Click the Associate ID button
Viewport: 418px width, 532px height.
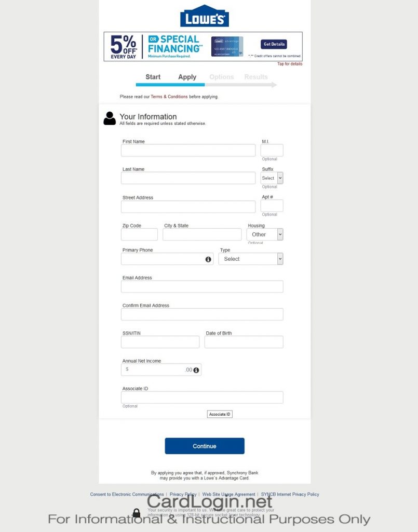tap(220, 414)
